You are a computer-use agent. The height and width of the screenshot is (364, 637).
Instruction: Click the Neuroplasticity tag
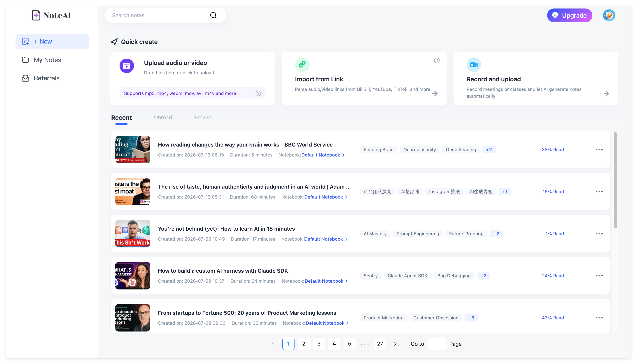tap(420, 150)
